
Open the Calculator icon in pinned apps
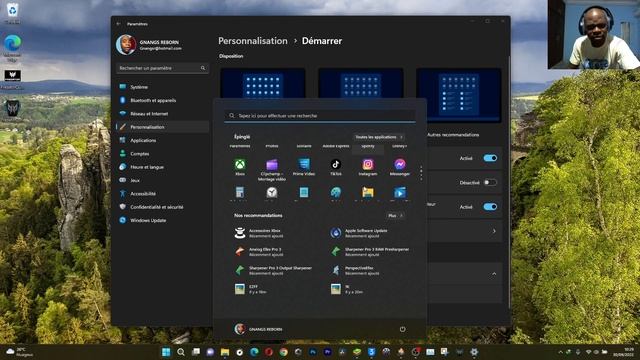point(240,193)
